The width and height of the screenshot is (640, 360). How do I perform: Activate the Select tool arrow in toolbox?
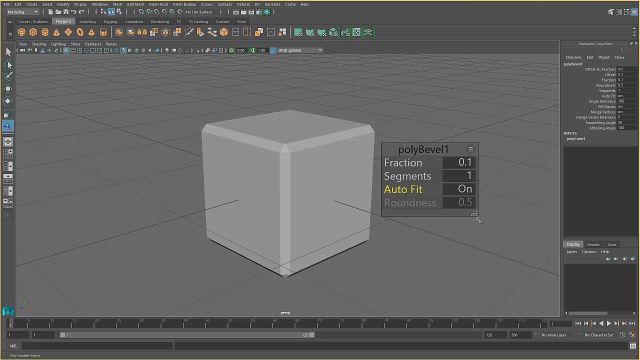pyautogui.click(x=8, y=52)
